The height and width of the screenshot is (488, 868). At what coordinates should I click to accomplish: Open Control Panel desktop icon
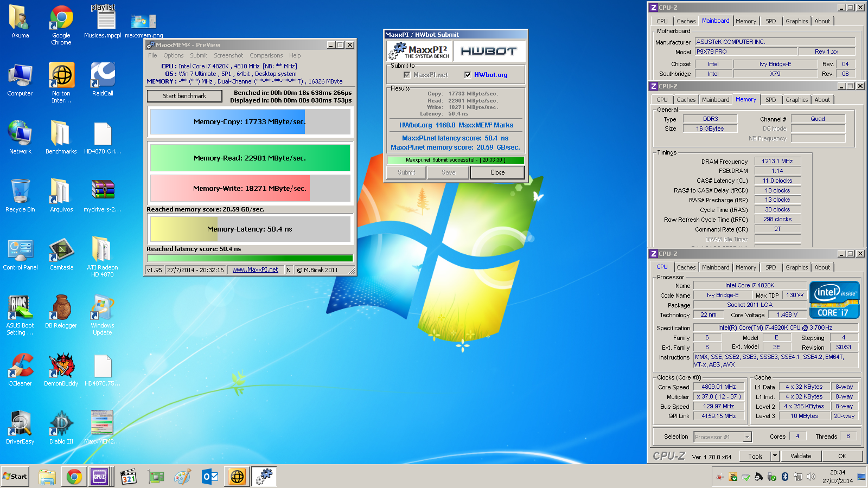coord(20,253)
